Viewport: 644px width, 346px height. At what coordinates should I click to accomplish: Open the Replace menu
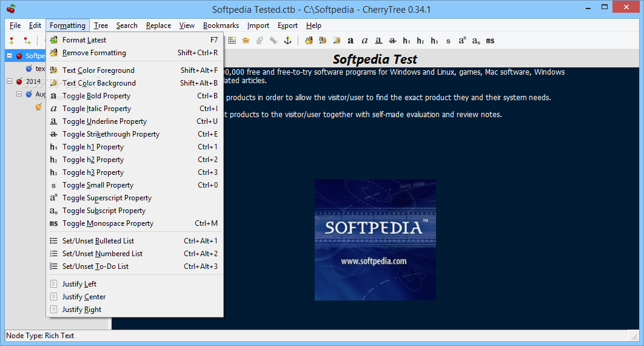pos(158,25)
